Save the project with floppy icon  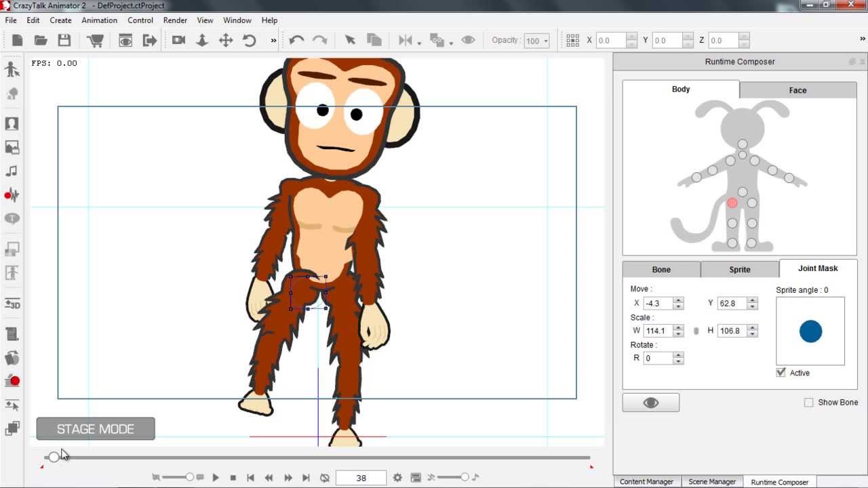pos(64,41)
